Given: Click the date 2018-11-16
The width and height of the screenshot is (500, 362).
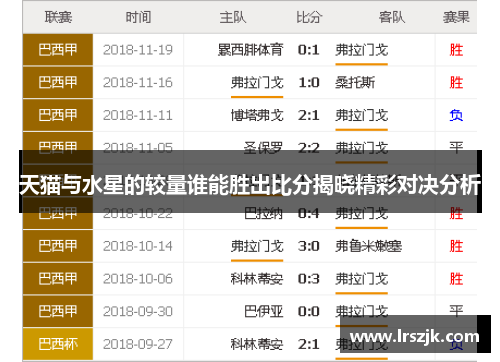Looking at the screenshot, I should pyautogui.click(x=138, y=83).
